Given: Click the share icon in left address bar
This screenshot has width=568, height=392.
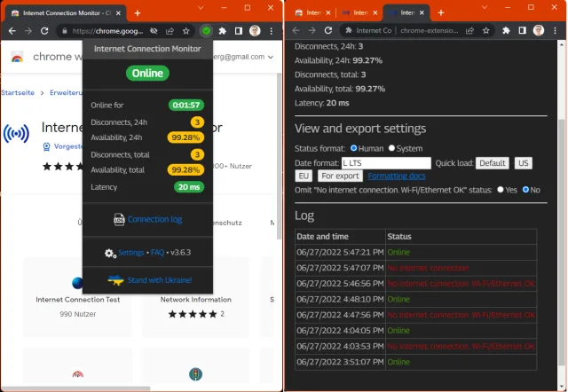Looking at the screenshot, I should 170,31.
